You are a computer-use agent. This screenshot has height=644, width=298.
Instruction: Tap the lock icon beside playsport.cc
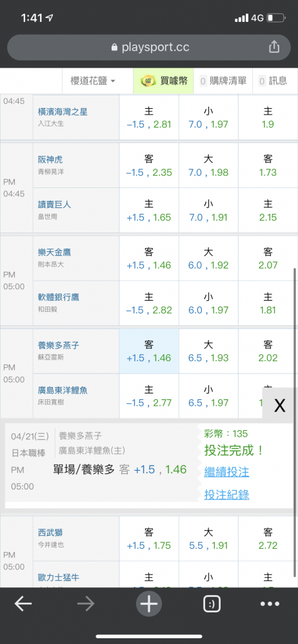114,48
